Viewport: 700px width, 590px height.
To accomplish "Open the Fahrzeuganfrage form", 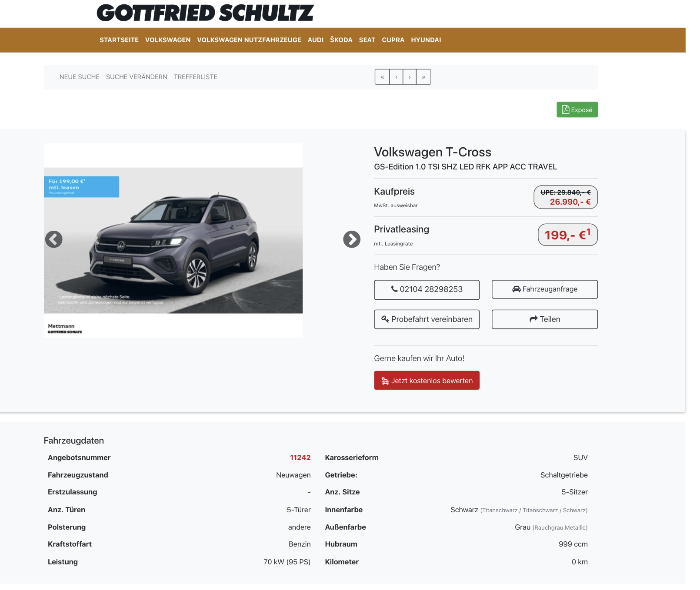I will coord(544,289).
